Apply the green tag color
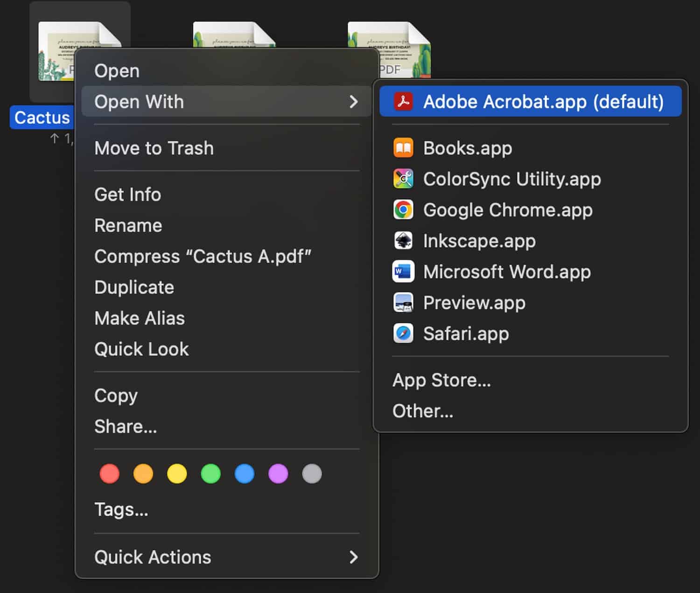Screen dimensions: 700x593 tap(210, 474)
